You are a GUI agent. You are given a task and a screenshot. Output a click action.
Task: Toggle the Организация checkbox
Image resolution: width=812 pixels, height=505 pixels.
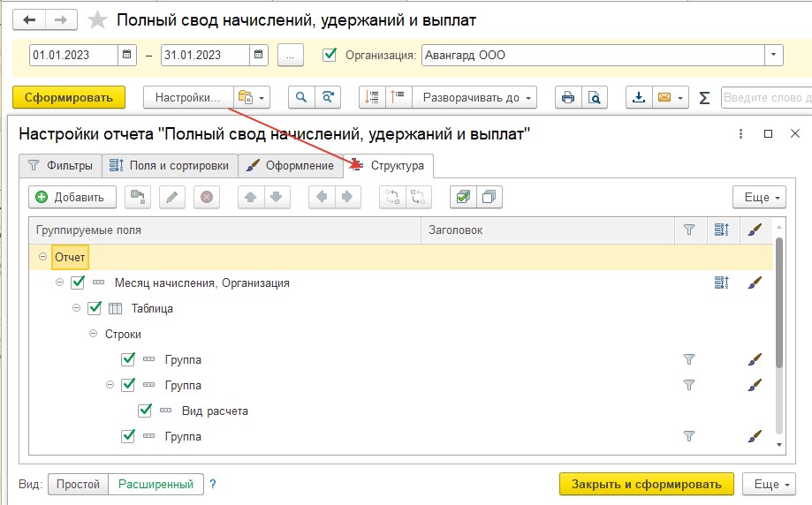(330, 55)
